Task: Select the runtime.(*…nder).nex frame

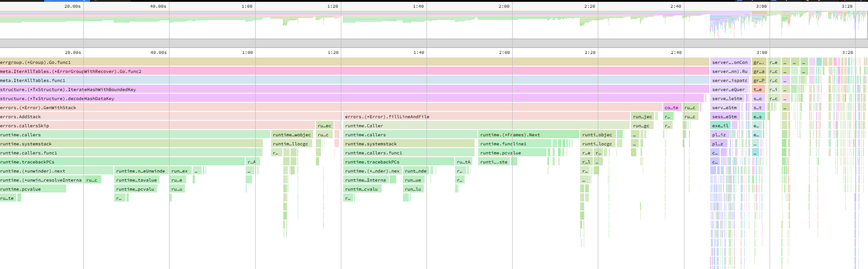Action: 373,171
